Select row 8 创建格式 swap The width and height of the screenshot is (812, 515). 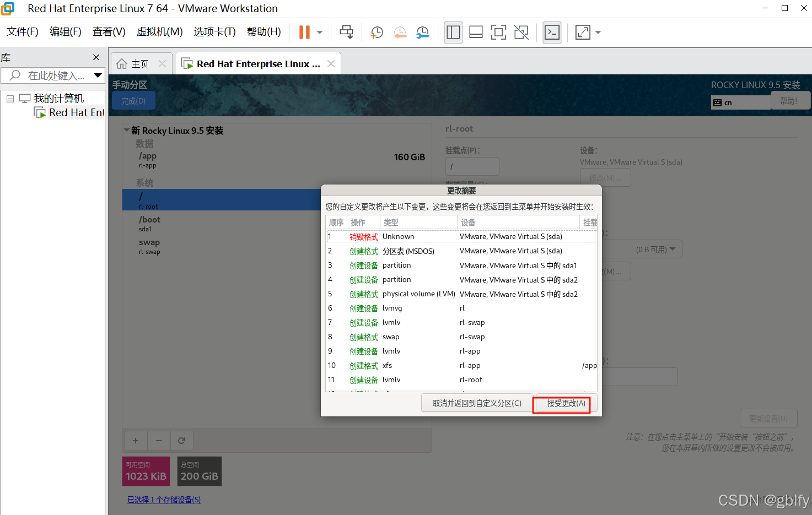click(x=461, y=337)
